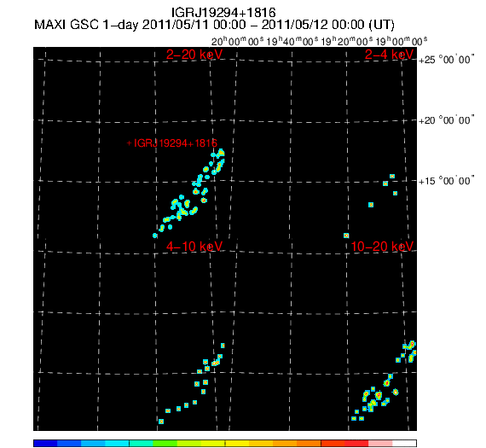This screenshot has height=448, width=486.
Task: Click the 19h20m00s right ascension label
Action: [x=347, y=41]
